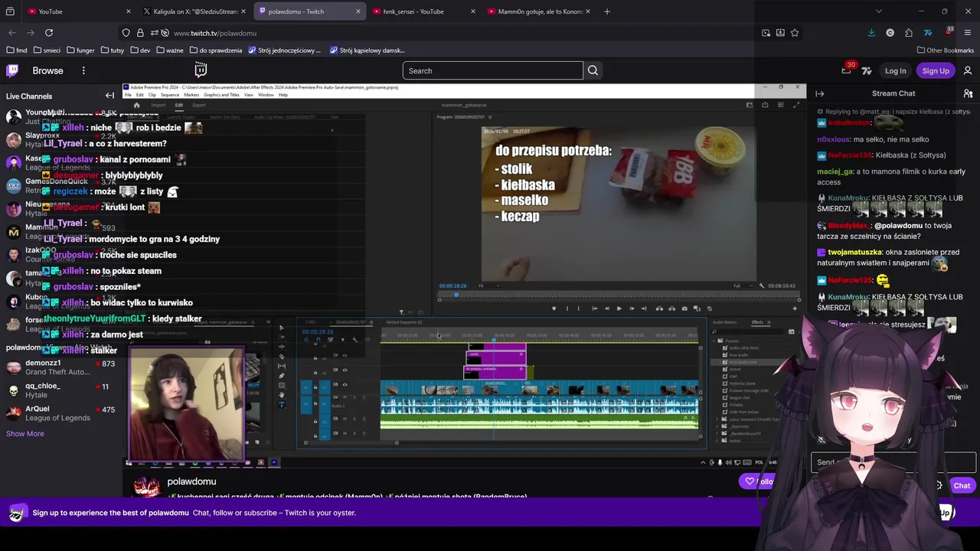Open the Twitch home logo
Screen dimensions: 980x551
coord(12,70)
